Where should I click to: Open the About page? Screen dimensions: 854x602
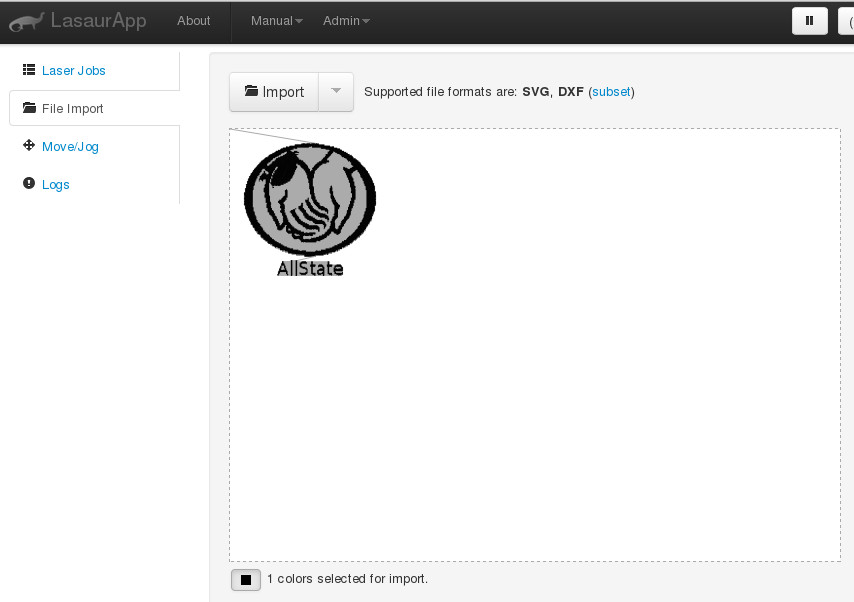pyautogui.click(x=193, y=21)
